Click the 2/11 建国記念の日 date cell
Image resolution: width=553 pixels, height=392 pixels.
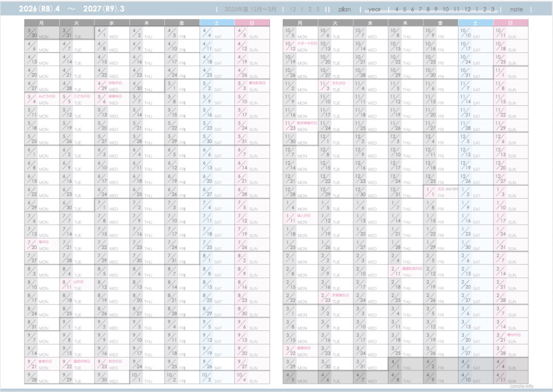405,271
